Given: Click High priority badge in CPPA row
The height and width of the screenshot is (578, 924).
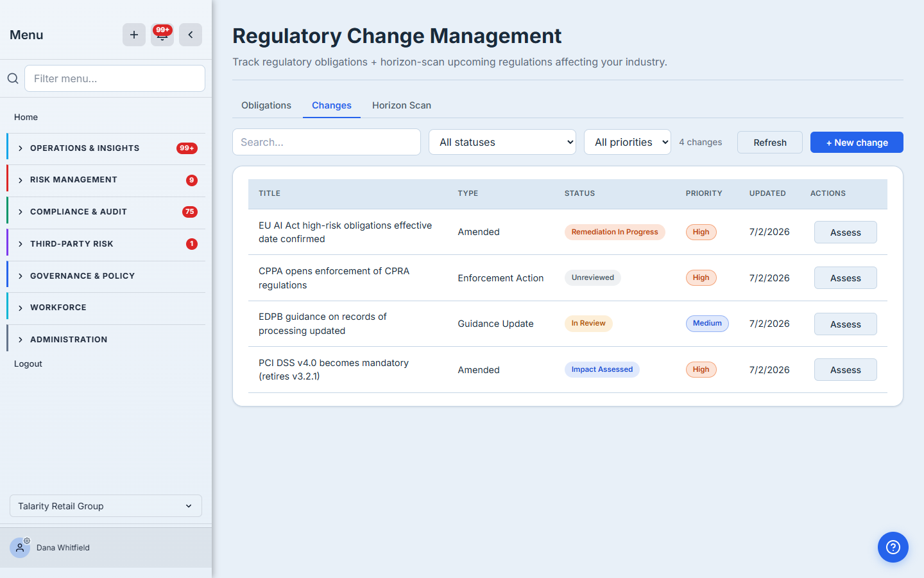Looking at the screenshot, I should [701, 277].
